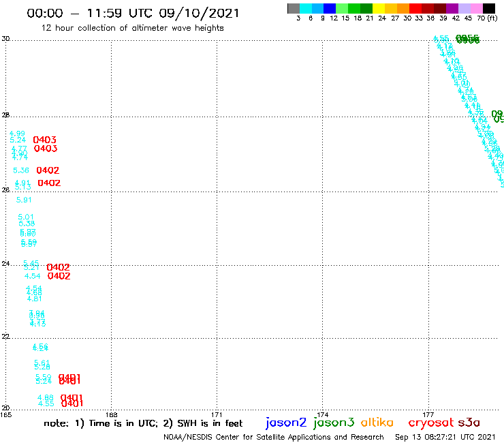Click the cyan swatch in the color scale
Viewport: 504px width, 443px height.
click(x=306, y=8)
